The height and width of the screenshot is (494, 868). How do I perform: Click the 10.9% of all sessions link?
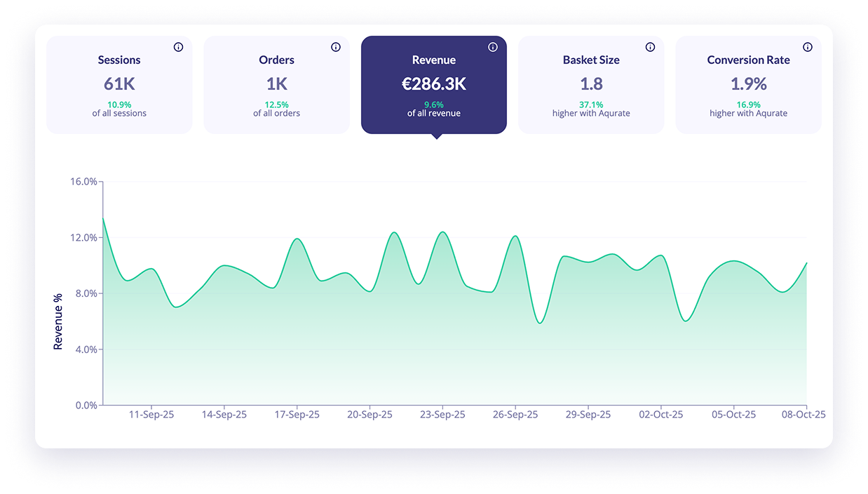point(119,108)
